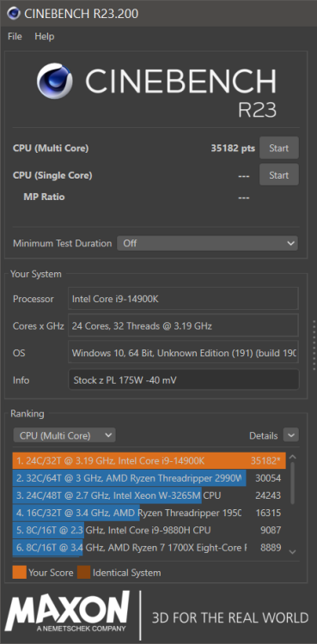The height and width of the screenshot is (644, 317).
Task: Click the Cinebench title bar app icon
Action: coord(14,14)
